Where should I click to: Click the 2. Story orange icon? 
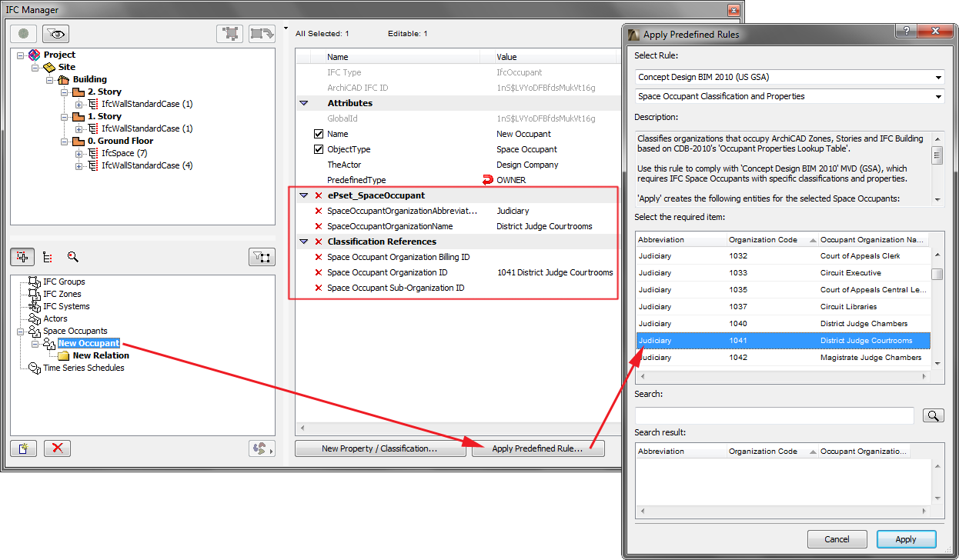click(79, 92)
